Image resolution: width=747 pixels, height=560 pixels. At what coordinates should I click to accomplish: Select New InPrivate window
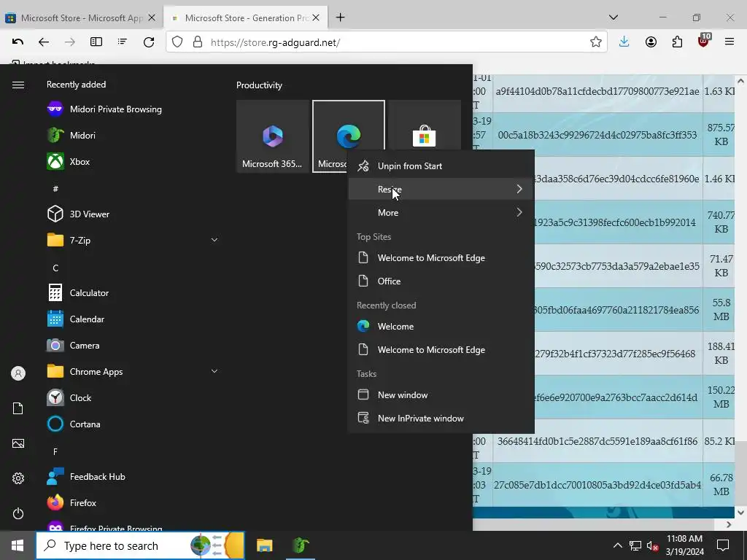click(x=441, y=418)
